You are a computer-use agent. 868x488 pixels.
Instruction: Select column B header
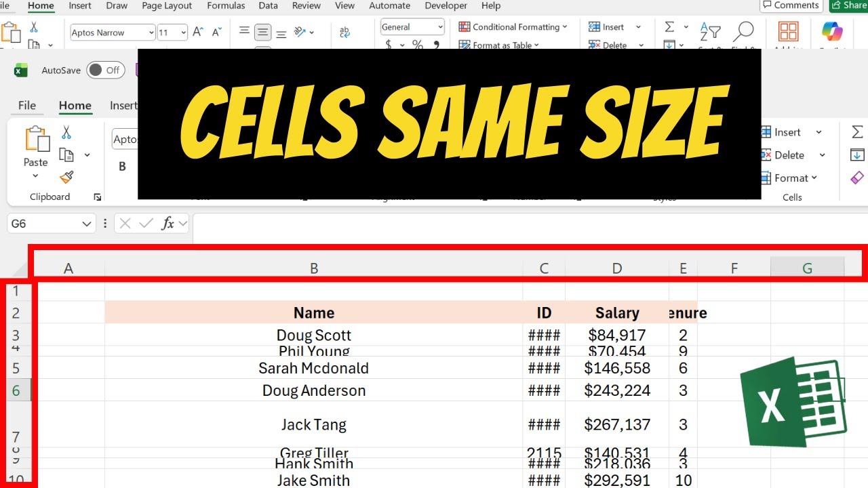(314, 268)
